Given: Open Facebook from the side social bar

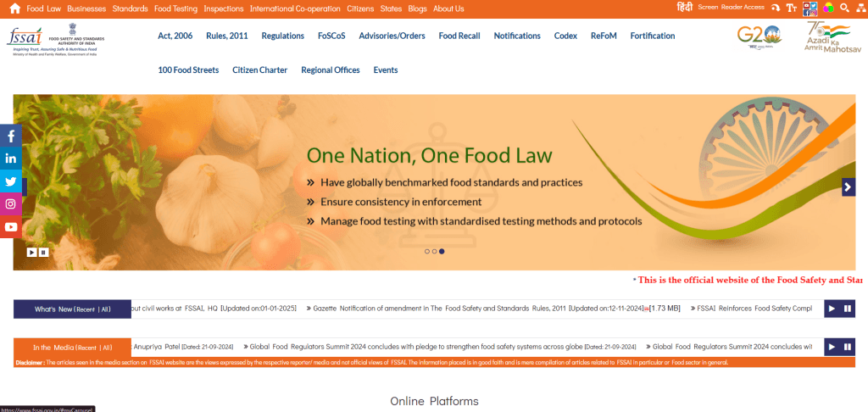Looking at the screenshot, I should coord(10,136).
